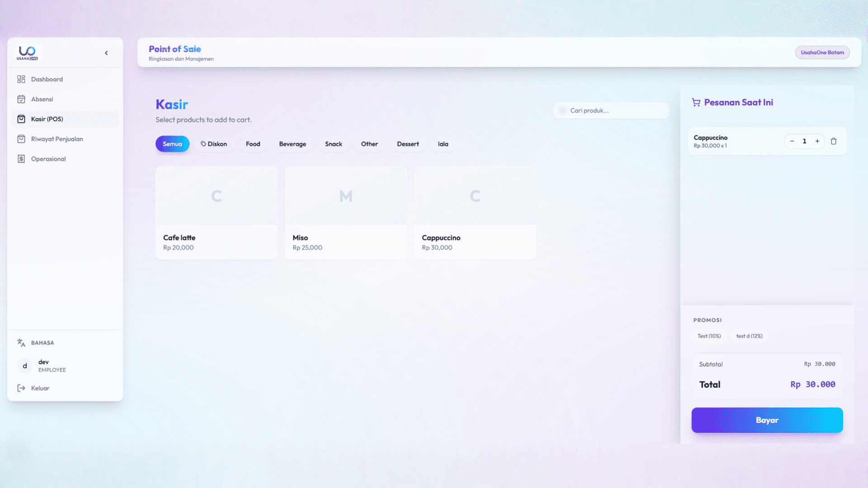868x488 pixels.
Task: Click the Absensi calendar icon
Action: (21, 99)
